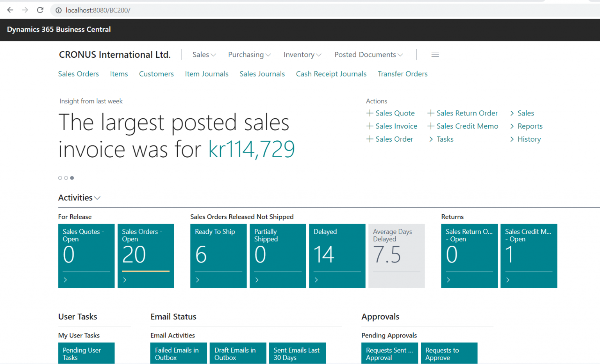
Task: Select the second insight carousel dot
Action: (66, 178)
